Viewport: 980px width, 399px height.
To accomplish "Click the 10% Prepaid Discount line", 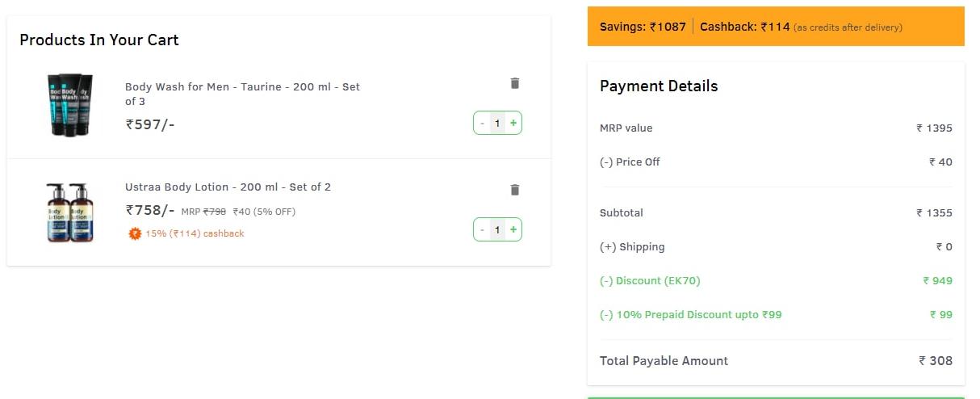I will (x=776, y=315).
